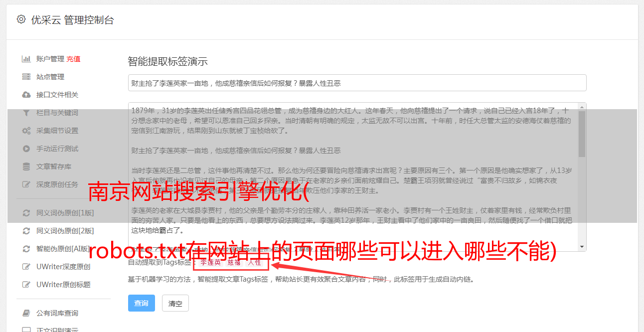Click the text area scrollbar up arrow
Viewport: 644px width, 332px height.
[582, 107]
